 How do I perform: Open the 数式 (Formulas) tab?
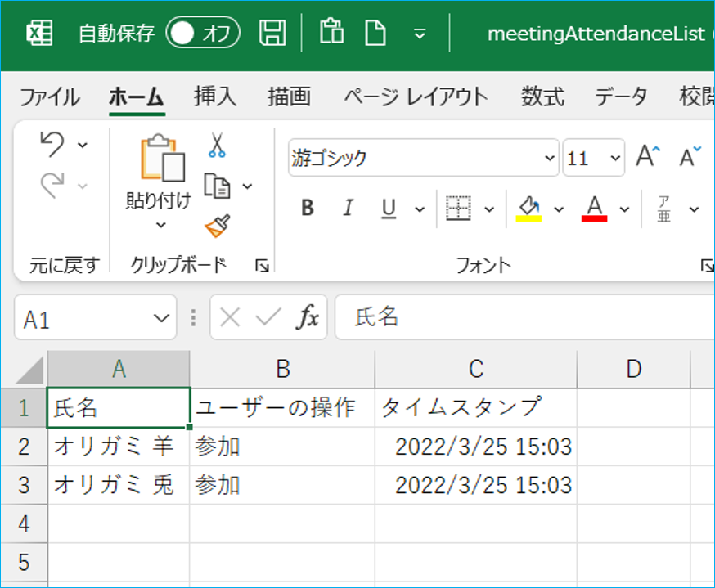(x=542, y=97)
